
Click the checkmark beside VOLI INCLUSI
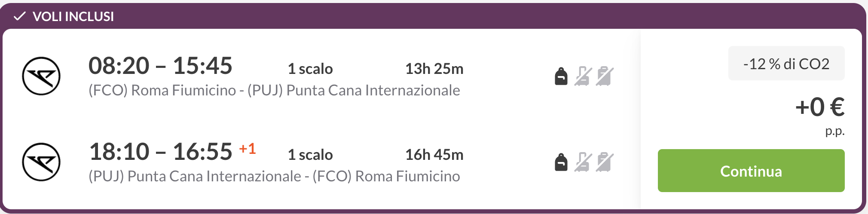[x=19, y=16]
